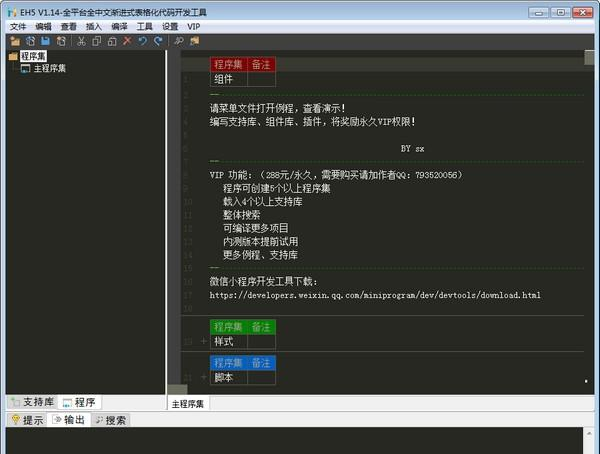
Task: Click the green 程序集 header cell
Action: (228, 327)
